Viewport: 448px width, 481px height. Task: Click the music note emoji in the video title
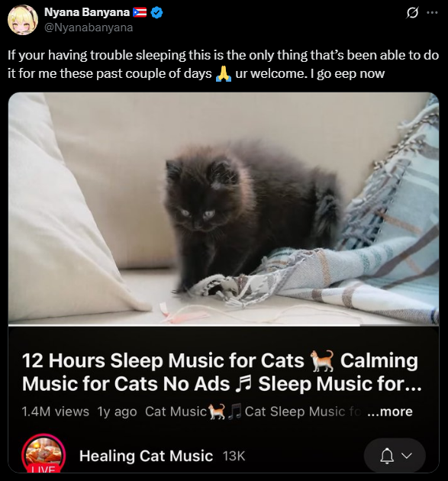(243, 384)
